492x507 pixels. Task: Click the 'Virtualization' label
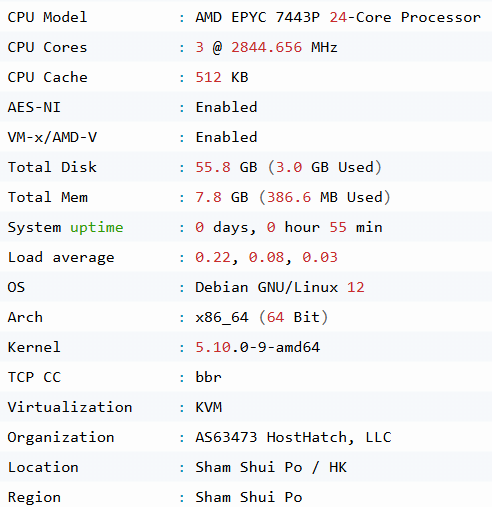coord(70,407)
